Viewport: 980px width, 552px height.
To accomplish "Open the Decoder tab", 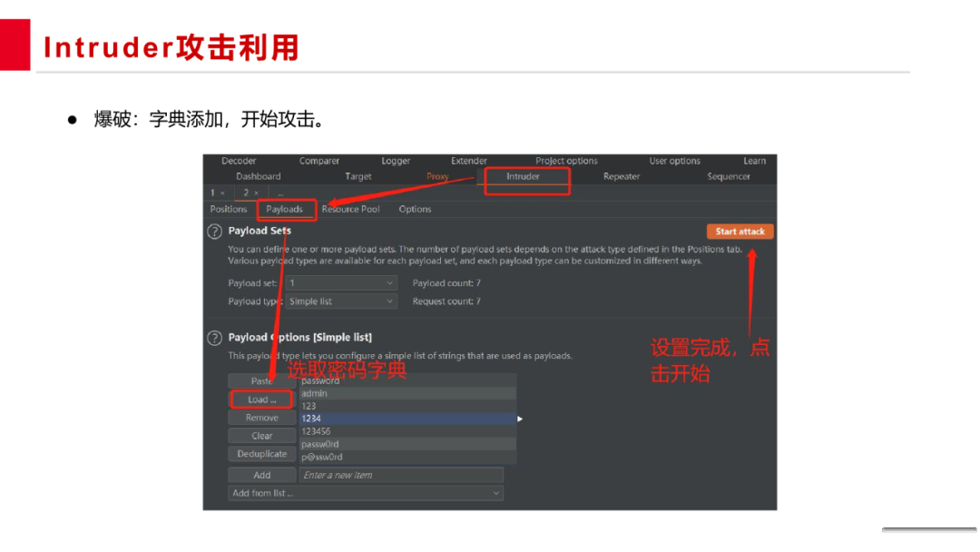I will coord(239,161).
